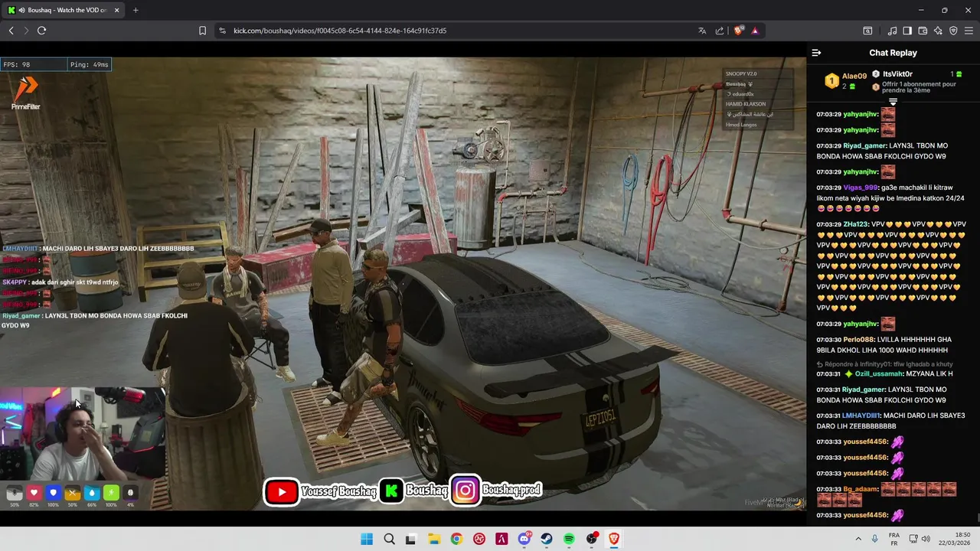This screenshot has width=980, height=551.
Task: Show hidden system tray icons
Action: (857, 539)
